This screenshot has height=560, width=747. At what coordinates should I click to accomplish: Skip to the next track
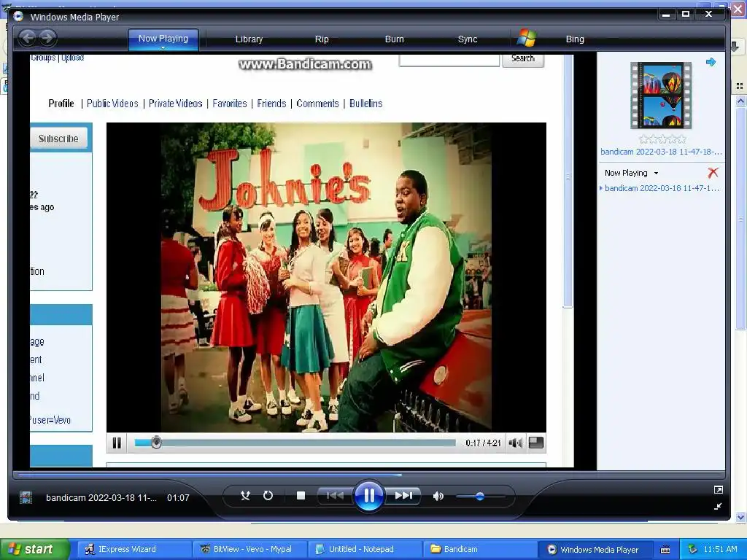pyautogui.click(x=403, y=496)
